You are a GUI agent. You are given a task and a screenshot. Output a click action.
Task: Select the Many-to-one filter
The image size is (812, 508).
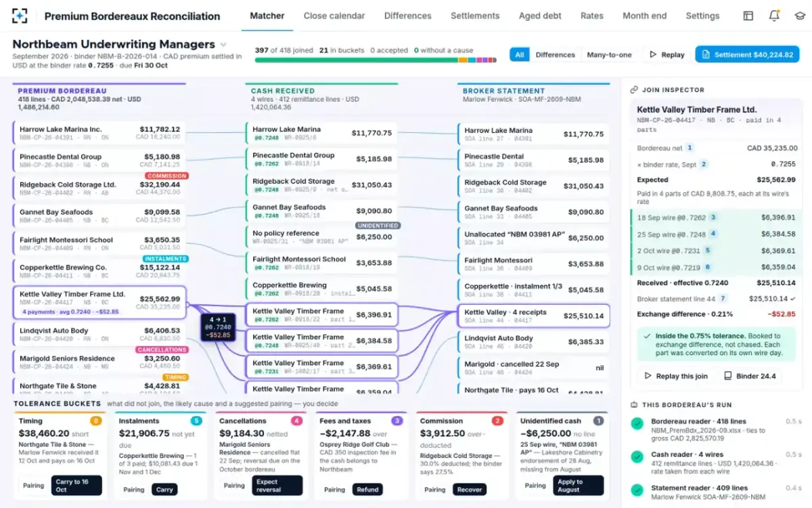609,55
